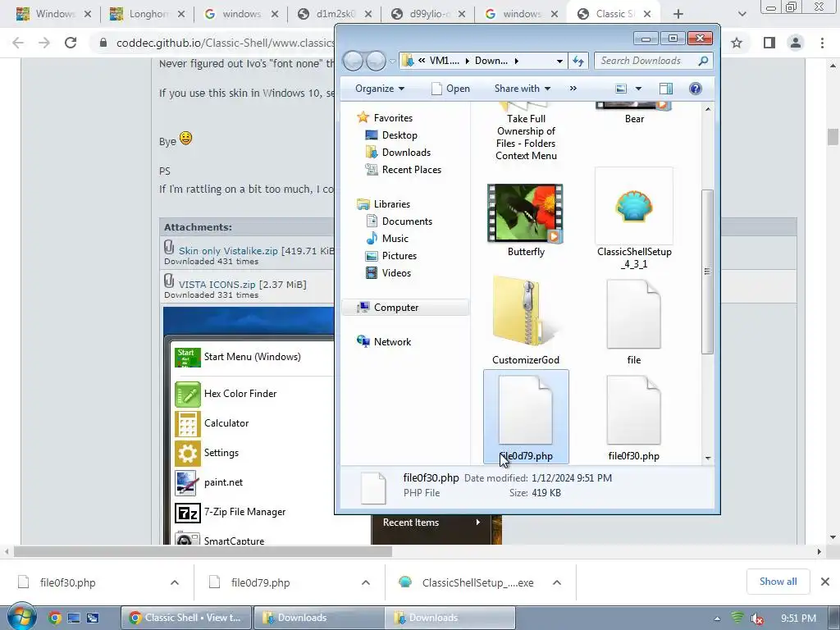Refresh the Downloads folder address bar

[578, 61]
